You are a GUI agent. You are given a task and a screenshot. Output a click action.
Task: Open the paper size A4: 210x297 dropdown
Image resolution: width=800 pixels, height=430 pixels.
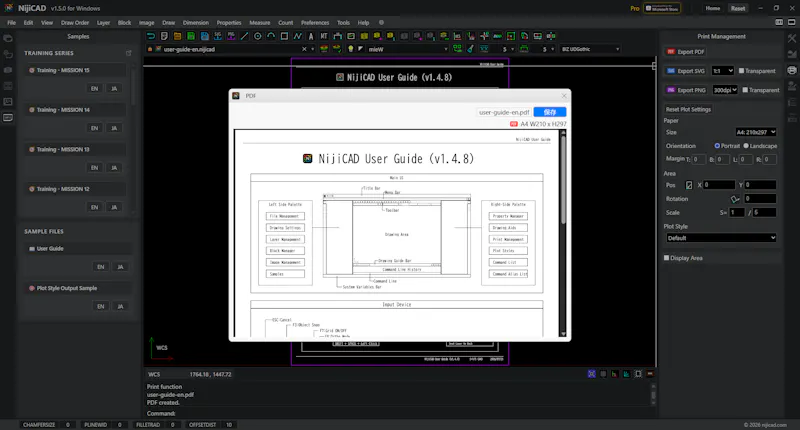pos(756,132)
